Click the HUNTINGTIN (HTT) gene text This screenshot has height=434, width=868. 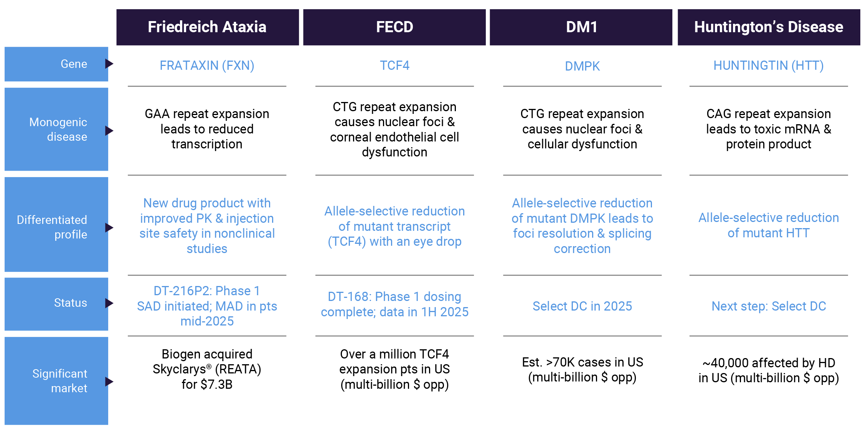pyautogui.click(x=769, y=66)
